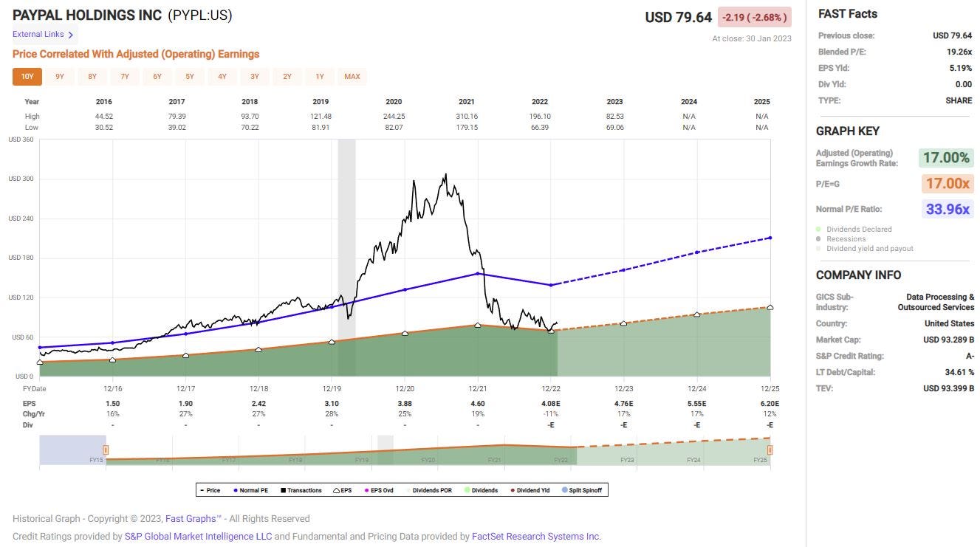Switch to the 8Y time range

(x=92, y=76)
